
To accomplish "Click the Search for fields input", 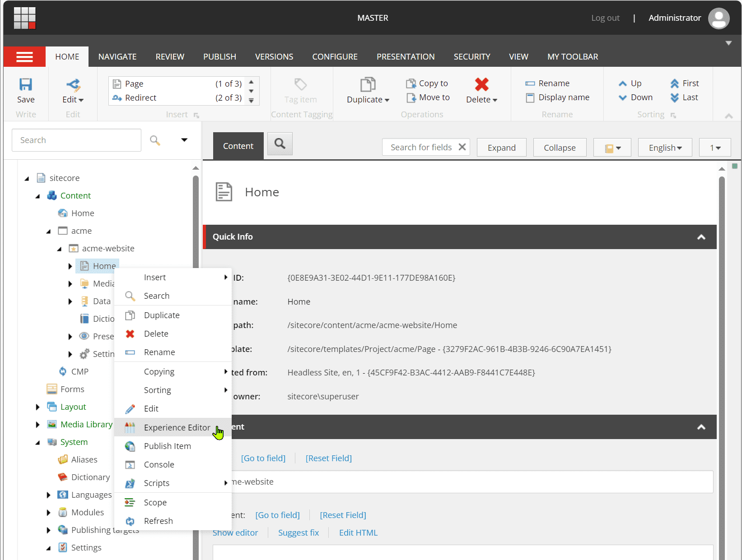I will tap(420, 148).
